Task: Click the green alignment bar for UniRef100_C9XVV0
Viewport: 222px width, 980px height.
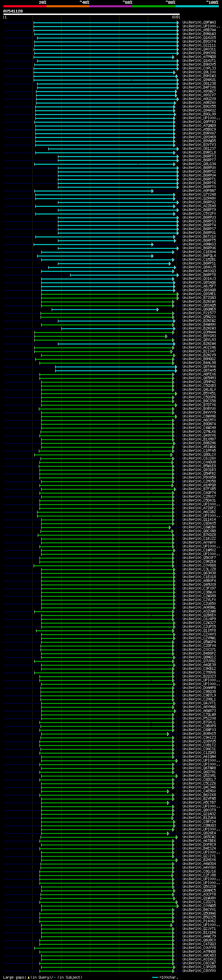Action: 108,971
